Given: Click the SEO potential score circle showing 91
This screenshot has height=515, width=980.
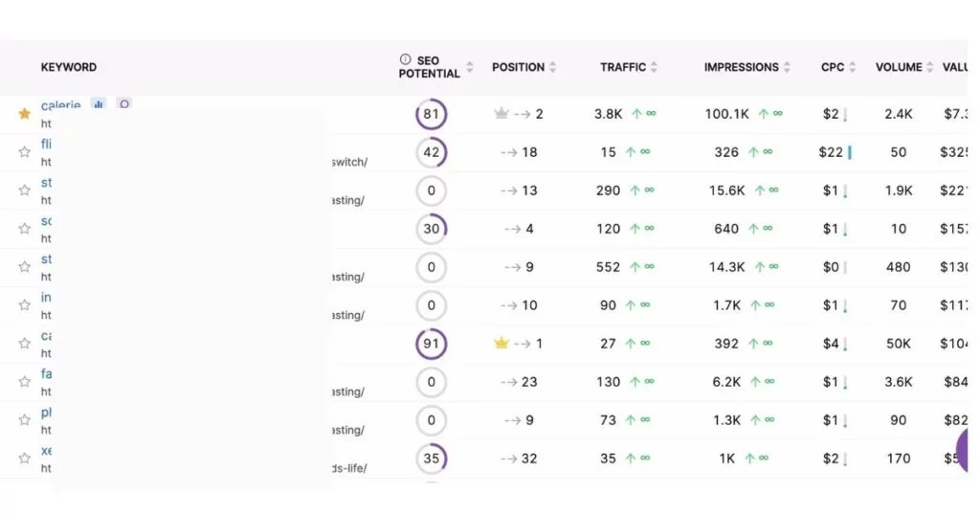Looking at the screenshot, I should (x=431, y=344).
